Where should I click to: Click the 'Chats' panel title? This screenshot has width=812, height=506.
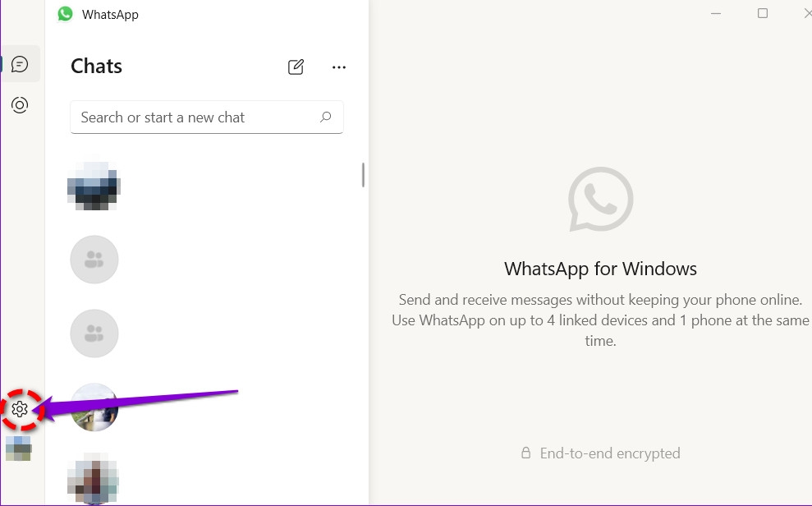[96, 66]
